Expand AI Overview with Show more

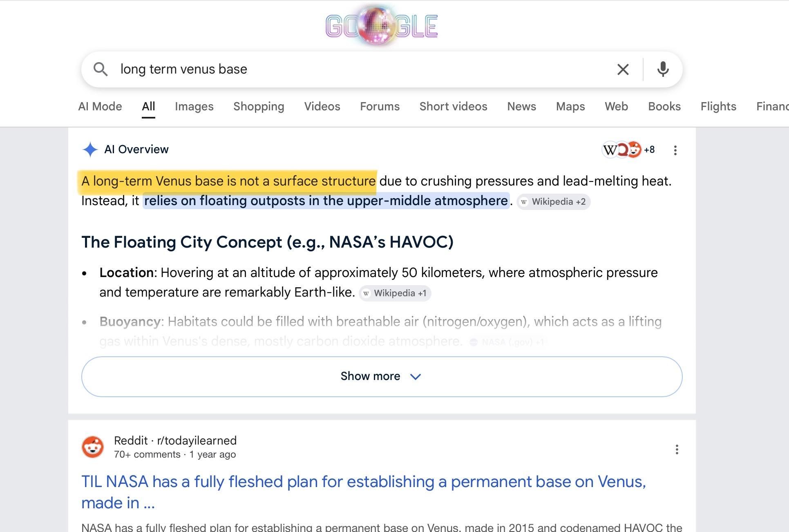382,376
